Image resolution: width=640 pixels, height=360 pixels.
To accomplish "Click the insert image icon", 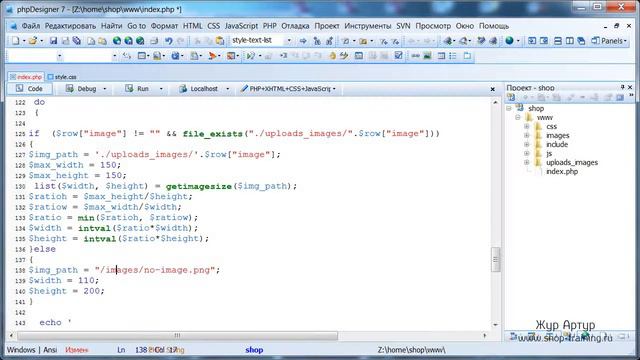I will click(427, 56).
